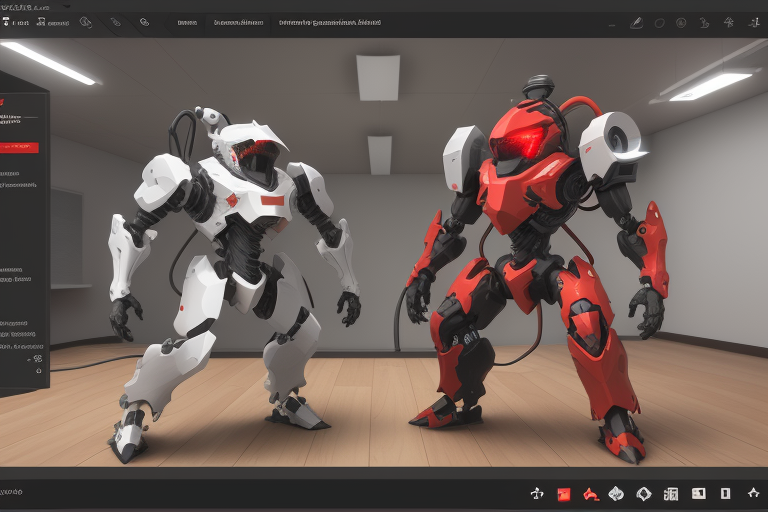Click the white panel card icon at bottom
The height and width of the screenshot is (512, 768).
point(698,493)
